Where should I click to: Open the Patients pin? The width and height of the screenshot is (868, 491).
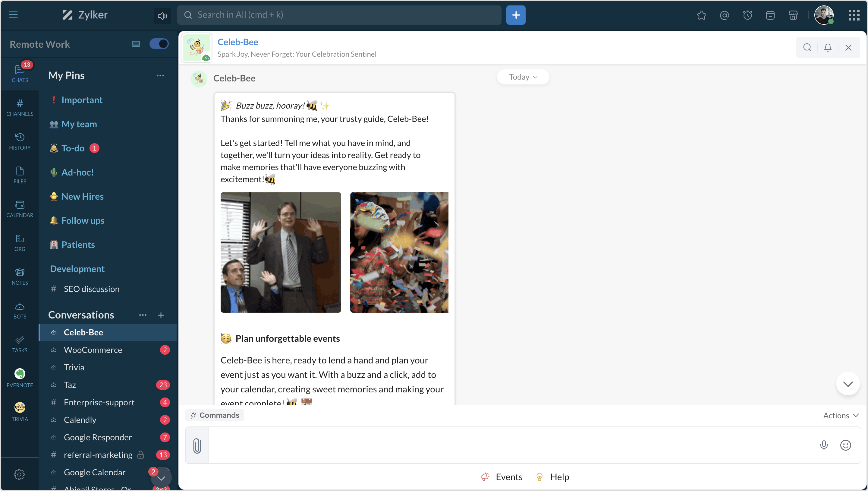[78, 245]
